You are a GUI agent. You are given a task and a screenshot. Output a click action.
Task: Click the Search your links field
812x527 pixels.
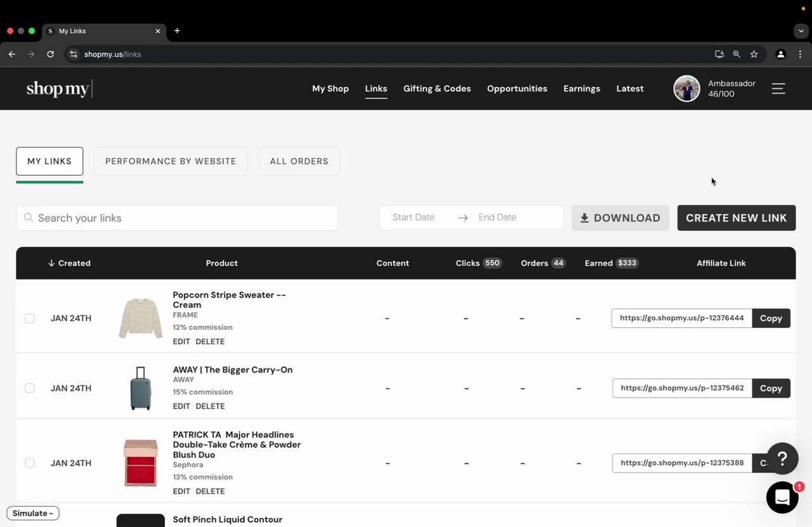coord(177,218)
